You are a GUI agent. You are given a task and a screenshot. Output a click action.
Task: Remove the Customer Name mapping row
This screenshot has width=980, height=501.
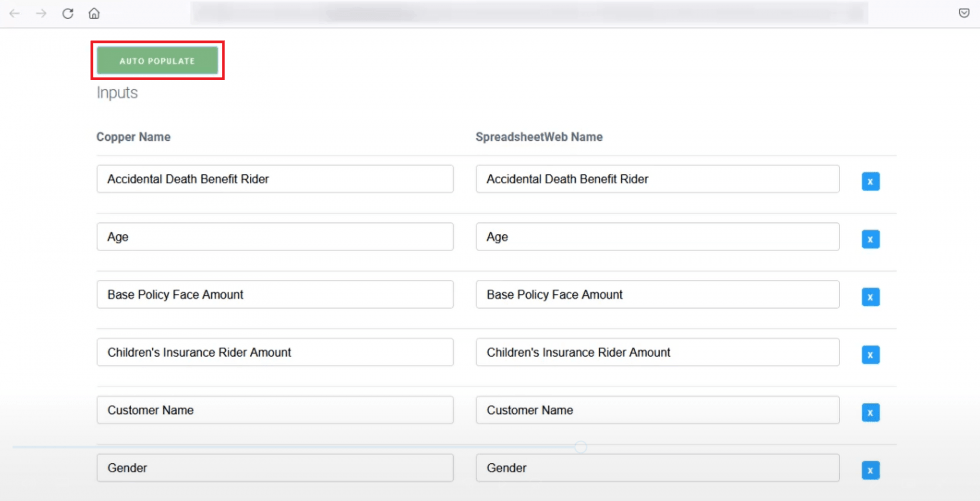point(870,412)
